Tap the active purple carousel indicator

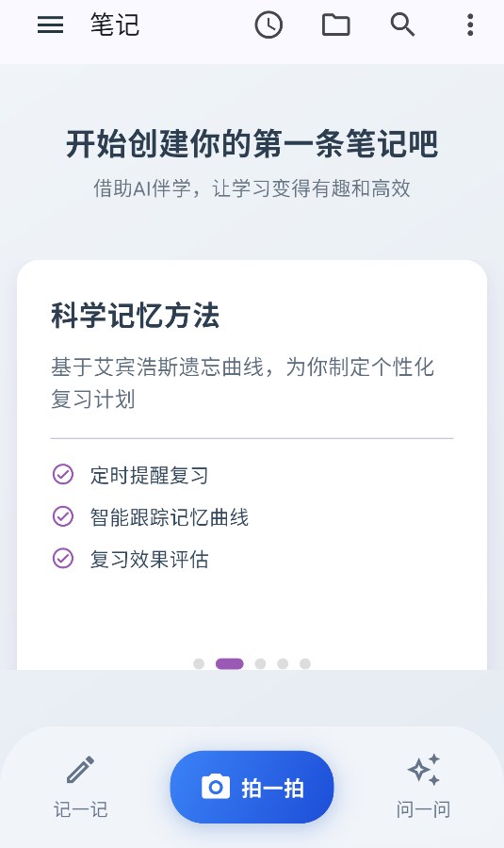229,663
